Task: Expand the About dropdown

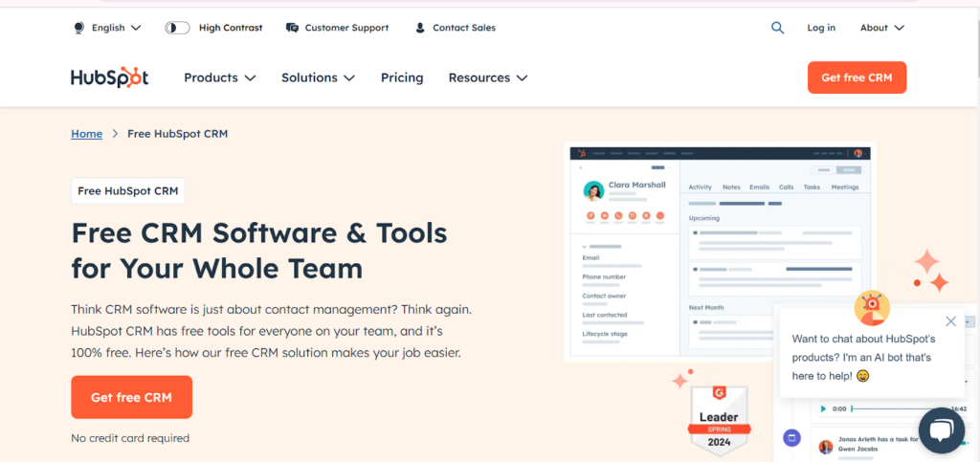Action: (881, 28)
